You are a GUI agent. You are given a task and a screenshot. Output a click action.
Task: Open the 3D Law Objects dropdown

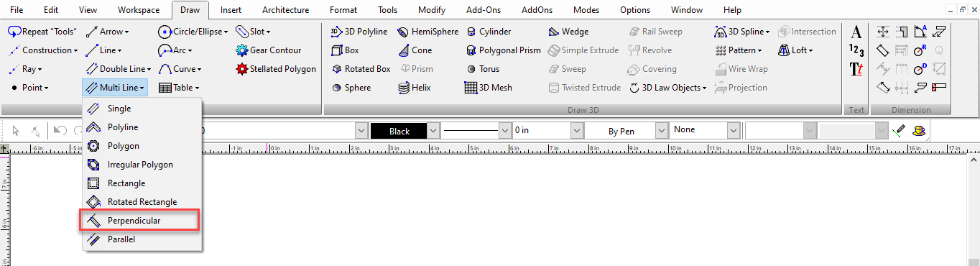click(668, 88)
